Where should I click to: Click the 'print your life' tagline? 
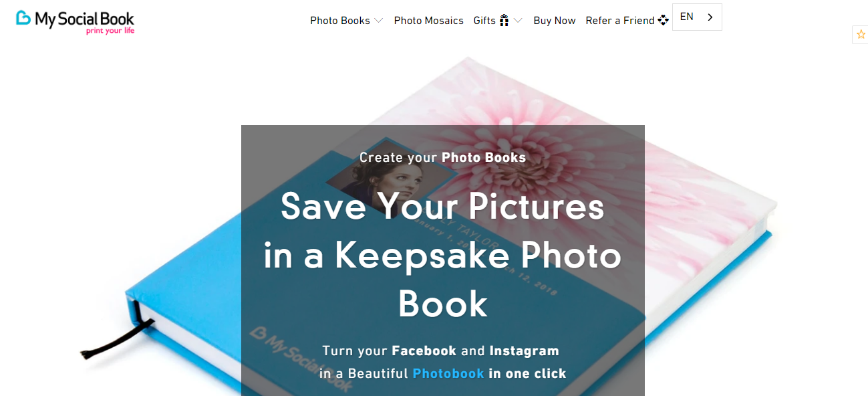(x=110, y=30)
